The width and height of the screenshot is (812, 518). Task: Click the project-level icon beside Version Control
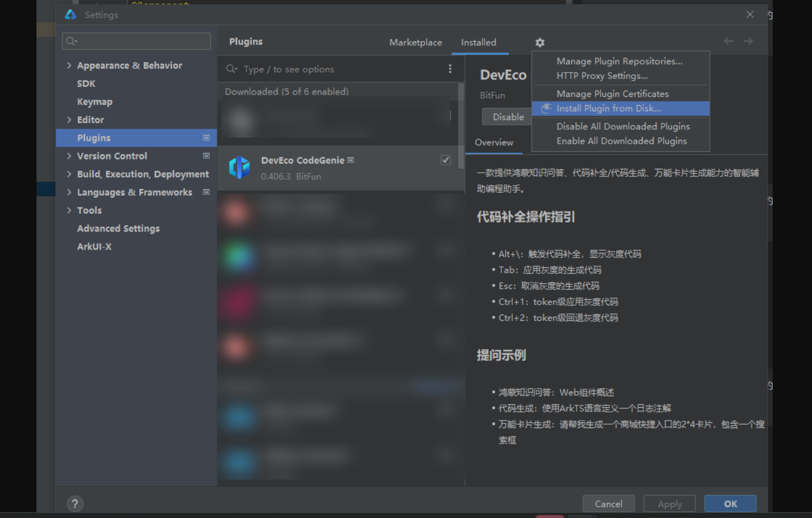point(206,155)
